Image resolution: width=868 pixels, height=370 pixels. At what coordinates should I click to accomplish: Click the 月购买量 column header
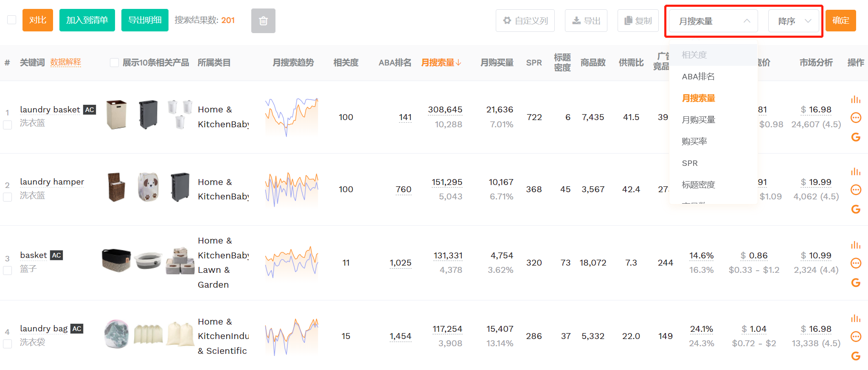click(x=497, y=63)
